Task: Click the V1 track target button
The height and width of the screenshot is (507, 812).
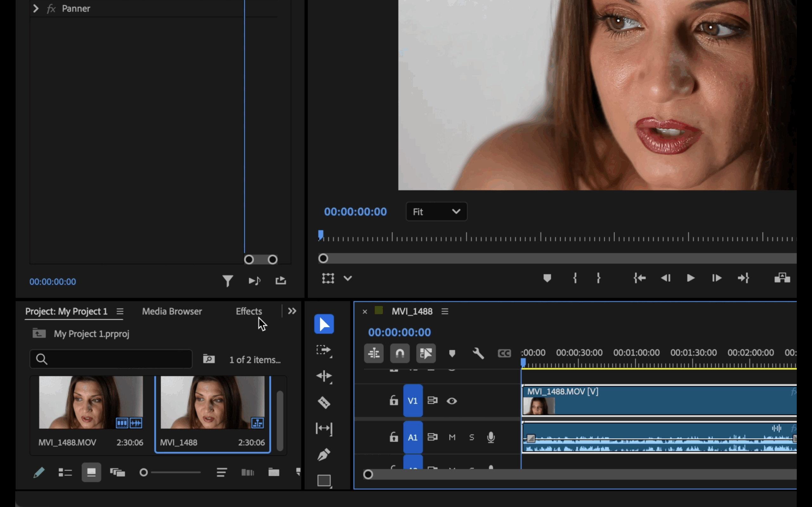Action: coord(413,401)
